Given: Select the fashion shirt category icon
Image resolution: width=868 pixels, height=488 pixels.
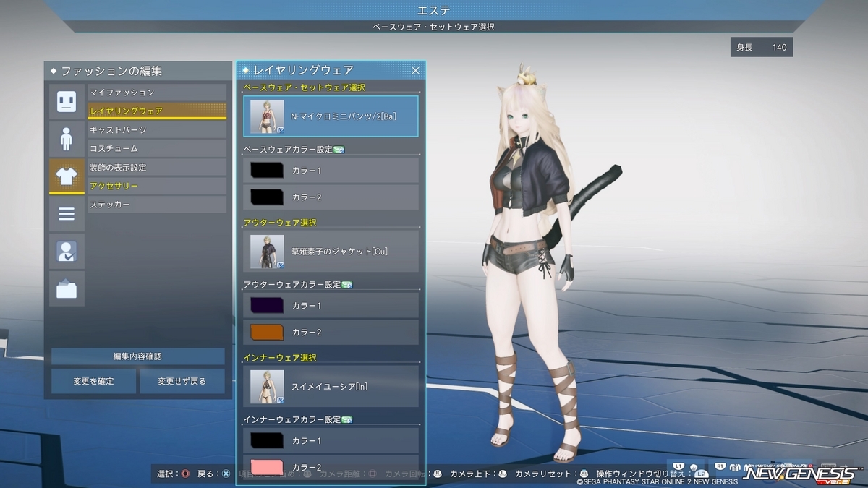Looking at the screenshot, I should 67,176.
